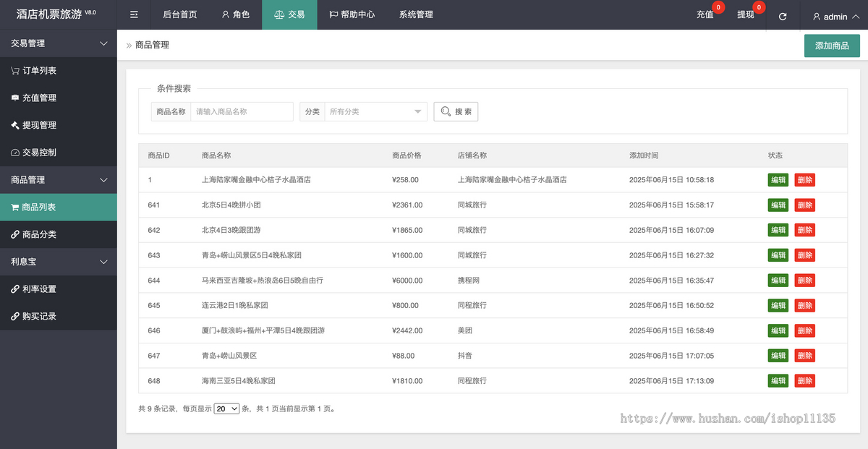The width and height of the screenshot is (868, 449).
Task: Click the gavel icon beside 提现管理
Action: (x=15, y=125)
